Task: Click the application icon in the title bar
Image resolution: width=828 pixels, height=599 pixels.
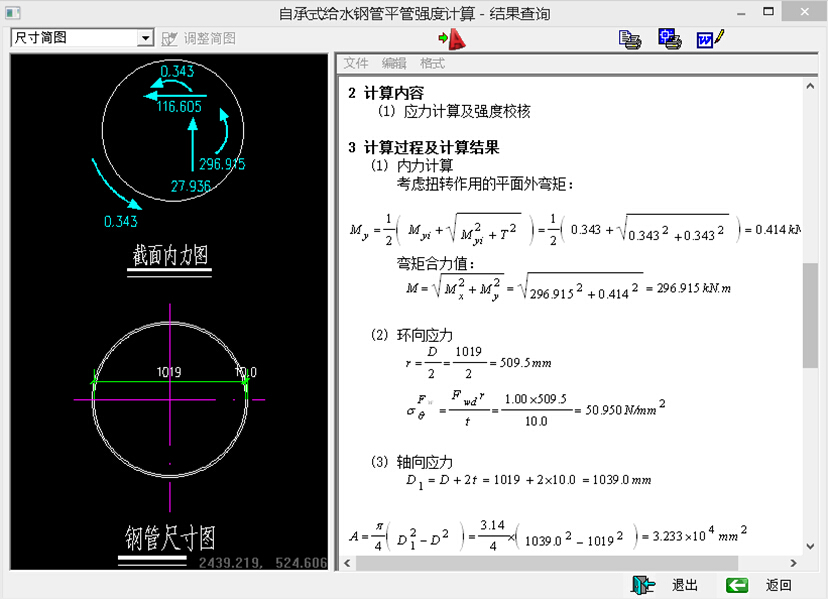Action: coord(13,12)
